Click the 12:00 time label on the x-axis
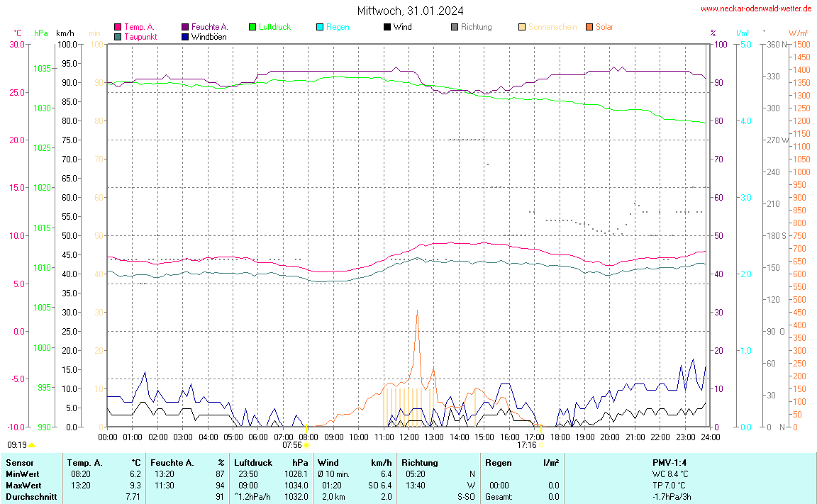The image size is (817, 504). coord(409,437)
